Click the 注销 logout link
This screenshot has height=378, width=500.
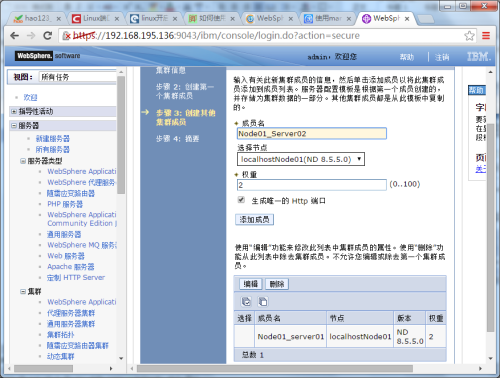click(442, 57)
